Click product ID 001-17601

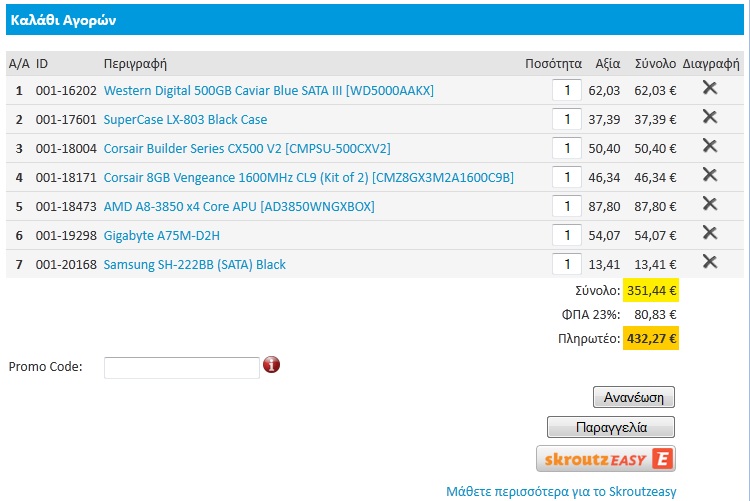coord(66,120)
